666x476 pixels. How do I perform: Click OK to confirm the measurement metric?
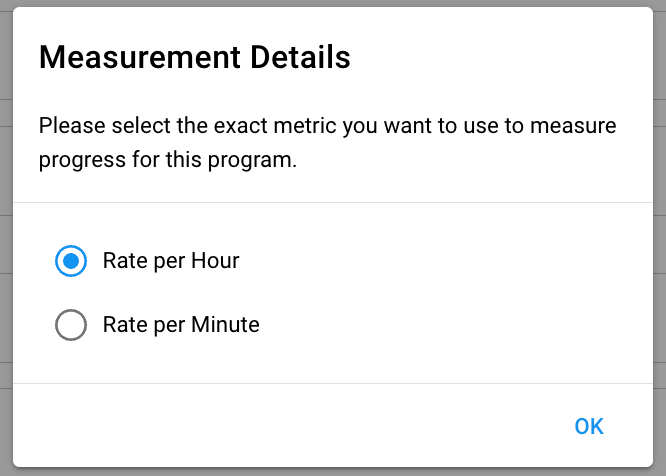point(589,427)
